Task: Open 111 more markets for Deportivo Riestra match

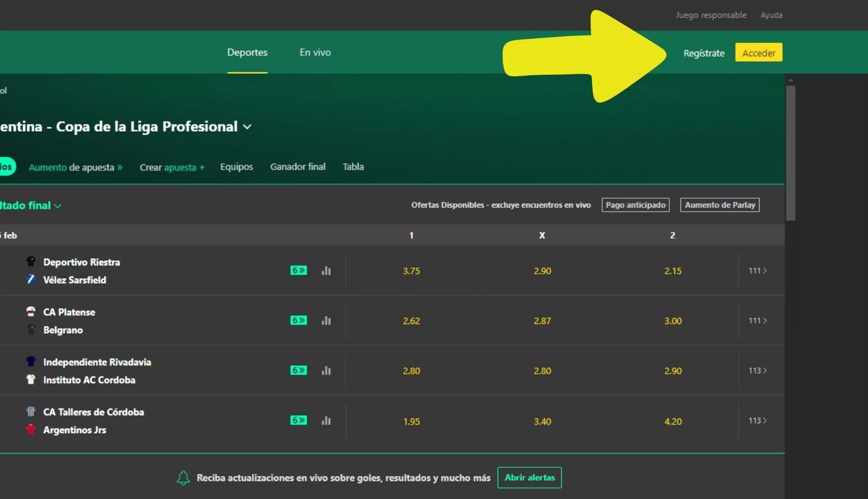Action: click(x=758, y=270)
